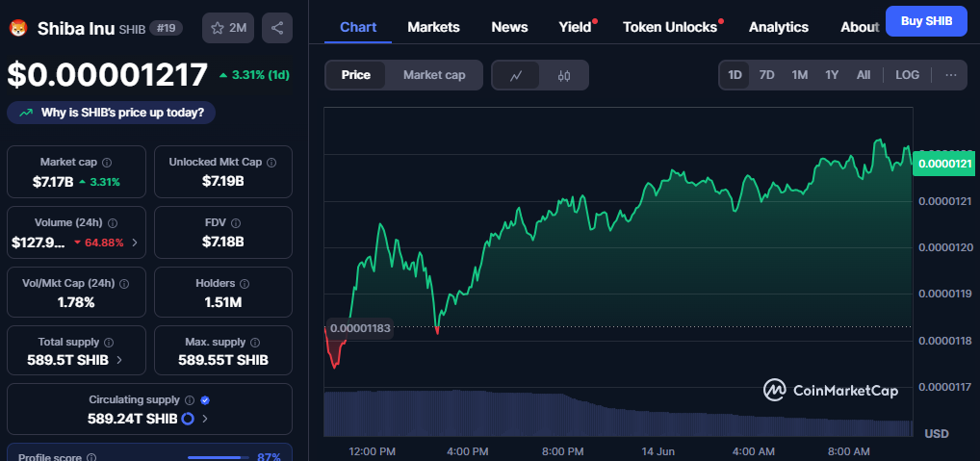Click the Buy SHIB button
Image resolution: width=980 pixels, height=461 pixels.
pos(926,21)
